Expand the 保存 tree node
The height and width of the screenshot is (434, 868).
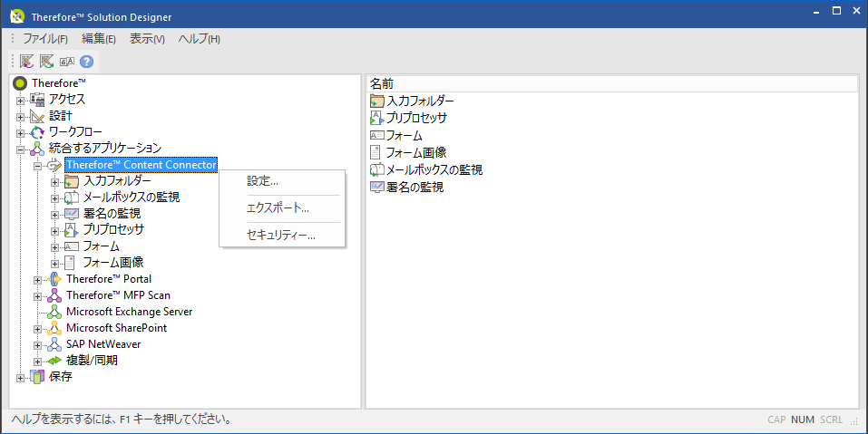tap(21, 378)
